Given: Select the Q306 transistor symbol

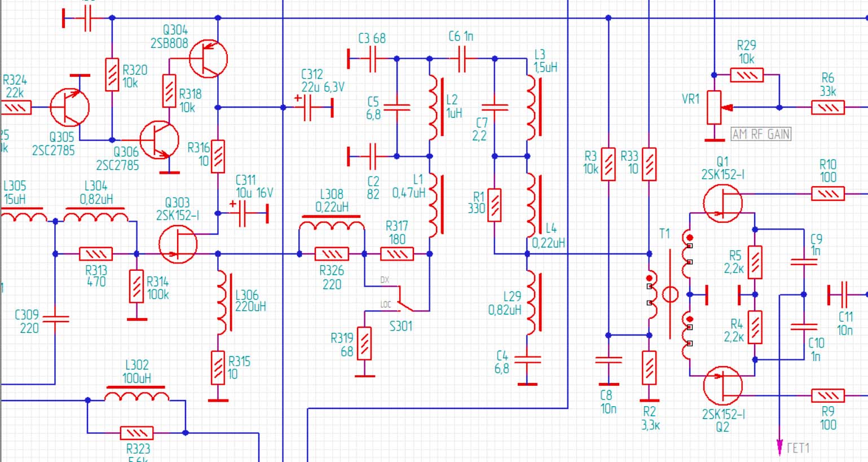Looking at the screenshot, I should (159, 140).
